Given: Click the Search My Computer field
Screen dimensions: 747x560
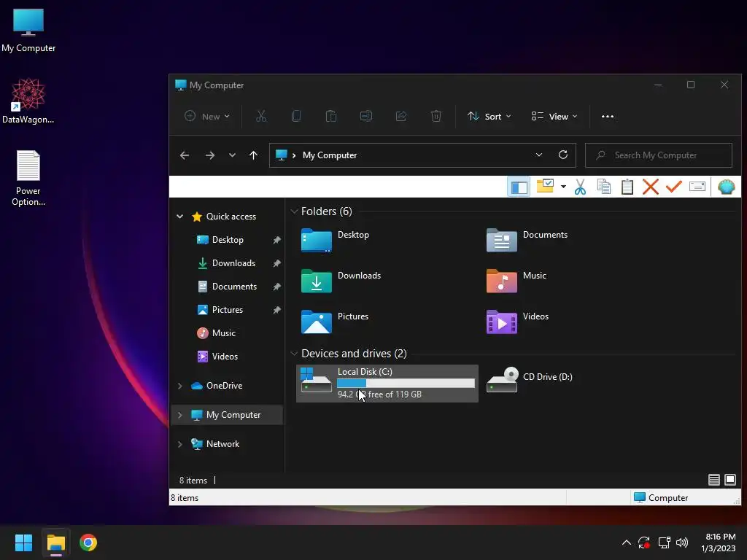Looking at the screenshot, I should coord(659,155).
